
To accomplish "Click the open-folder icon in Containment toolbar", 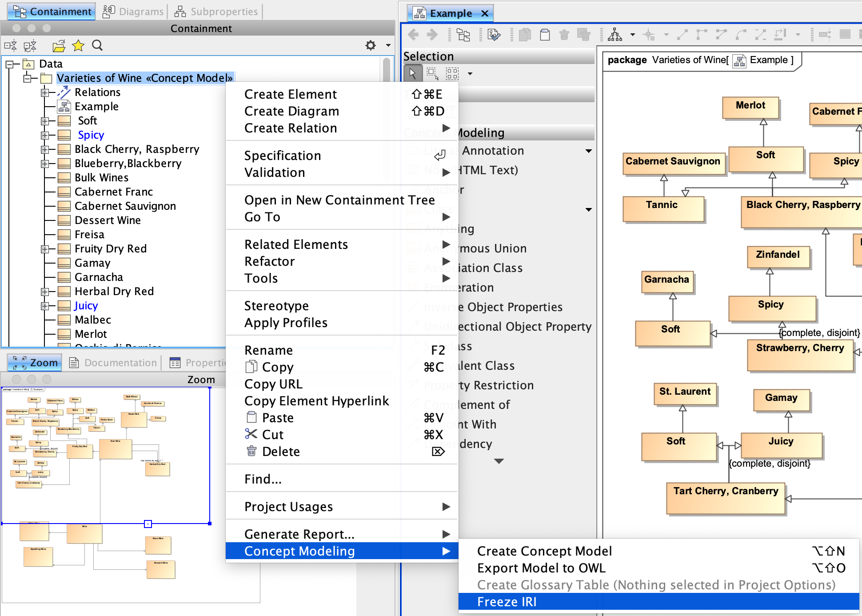I will pos(59,45).
